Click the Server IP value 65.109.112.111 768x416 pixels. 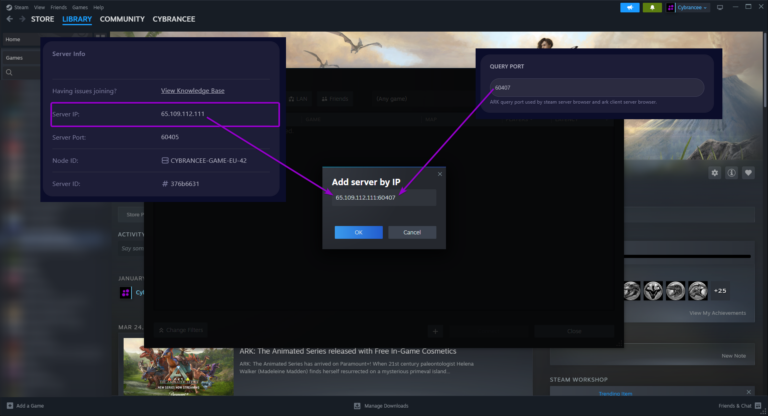click(x=183, y=114)
